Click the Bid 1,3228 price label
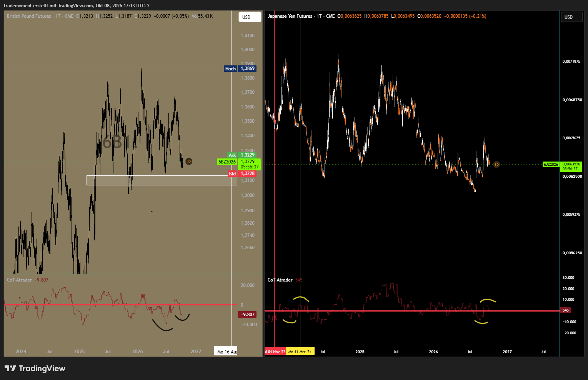 [x=242, y=173]
